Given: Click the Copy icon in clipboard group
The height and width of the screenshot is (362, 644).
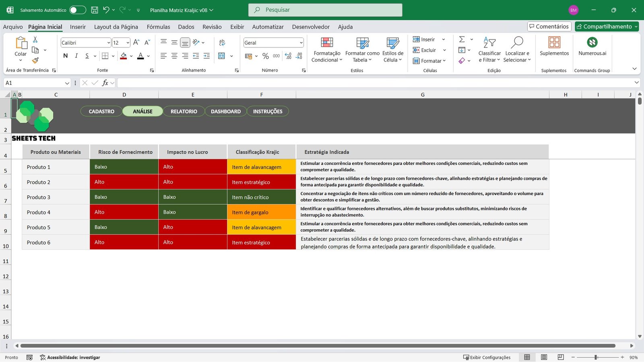Looking at the screenshot, I should click(x=35, y=50).
